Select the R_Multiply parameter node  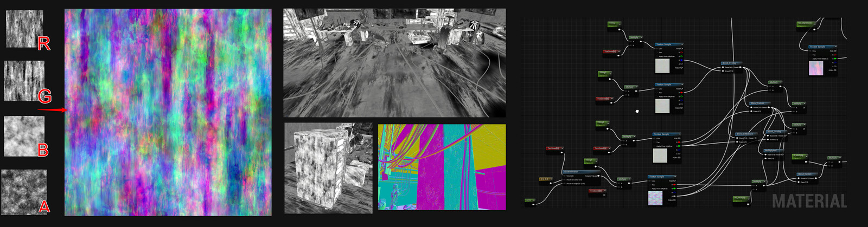[x=800, y=158]
